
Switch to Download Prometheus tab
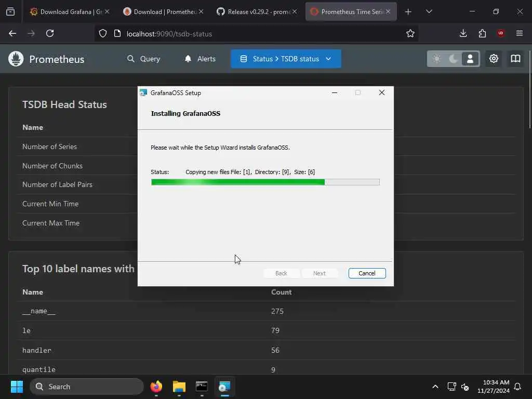(163, 11)
